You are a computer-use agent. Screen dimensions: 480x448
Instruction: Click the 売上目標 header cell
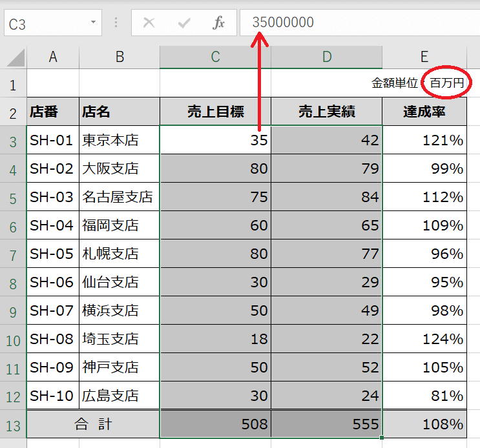pyautogui.click(x=215, y=112)
